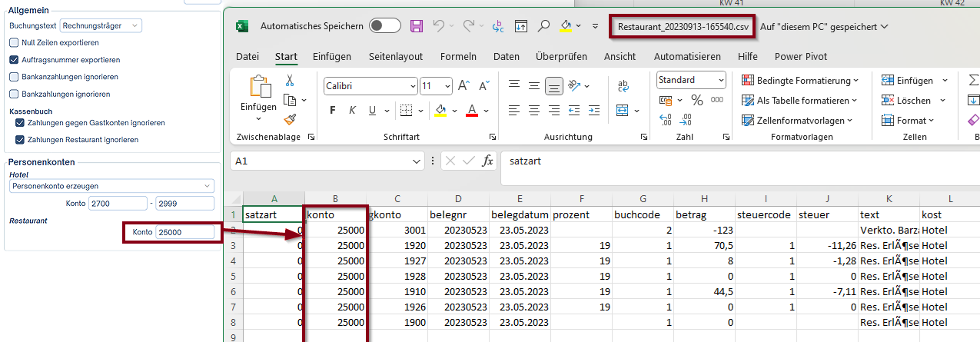Activate the Format Painter brush icon
Screen dimensions: 980x342
coord(290,119)
